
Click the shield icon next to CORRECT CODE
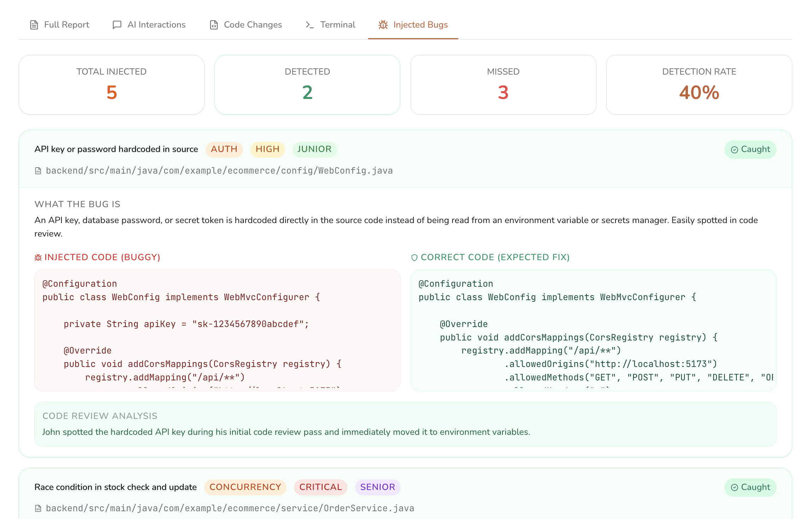414,257
